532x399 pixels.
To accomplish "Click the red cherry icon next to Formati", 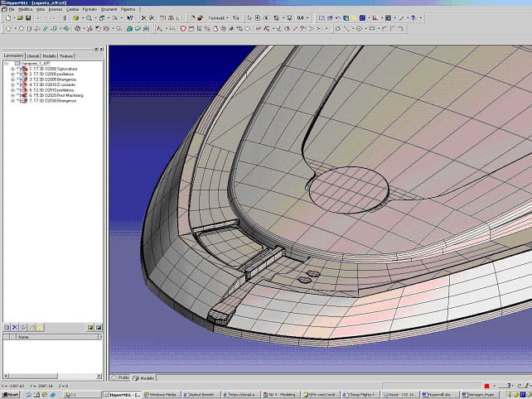I will [x=200, y=18].
